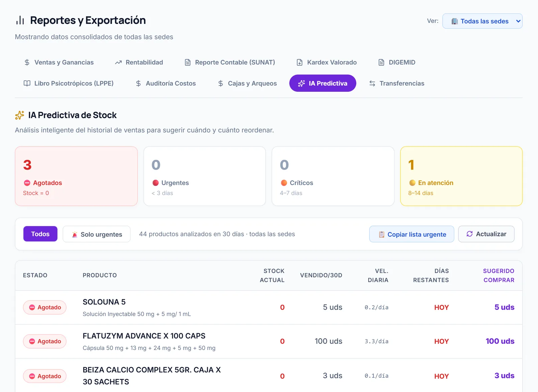538x392 pixels.
Task: Open the Kardex Valorado tab
Action: 326,63
